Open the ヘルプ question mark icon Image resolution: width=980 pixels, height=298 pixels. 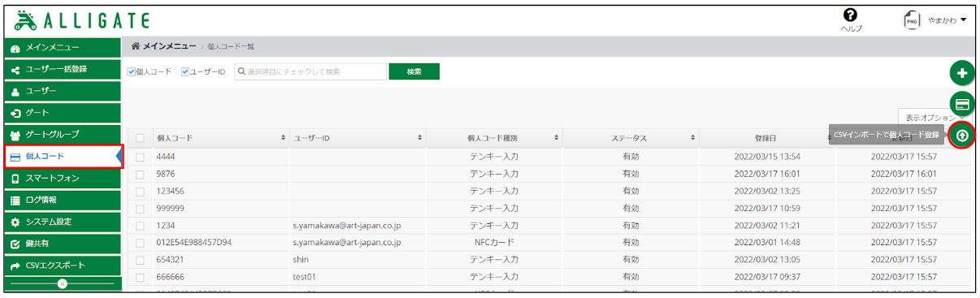(x=851, y=15)
